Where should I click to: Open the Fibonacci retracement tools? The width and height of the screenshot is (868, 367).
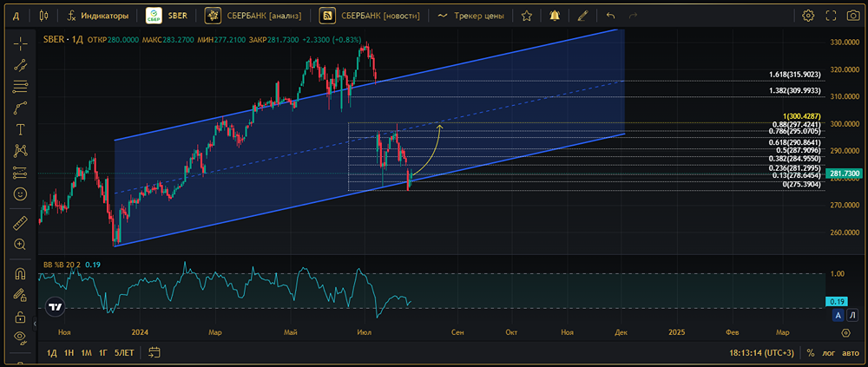pyautogui.click(x=19, y=87)
